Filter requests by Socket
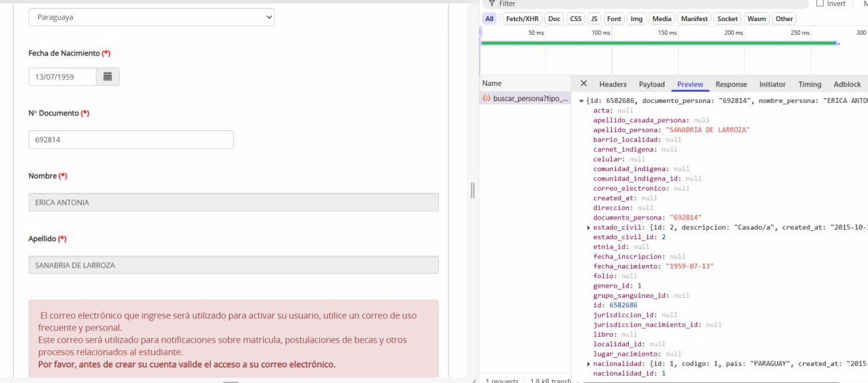The image size is (868, 383). coord(727,19)
